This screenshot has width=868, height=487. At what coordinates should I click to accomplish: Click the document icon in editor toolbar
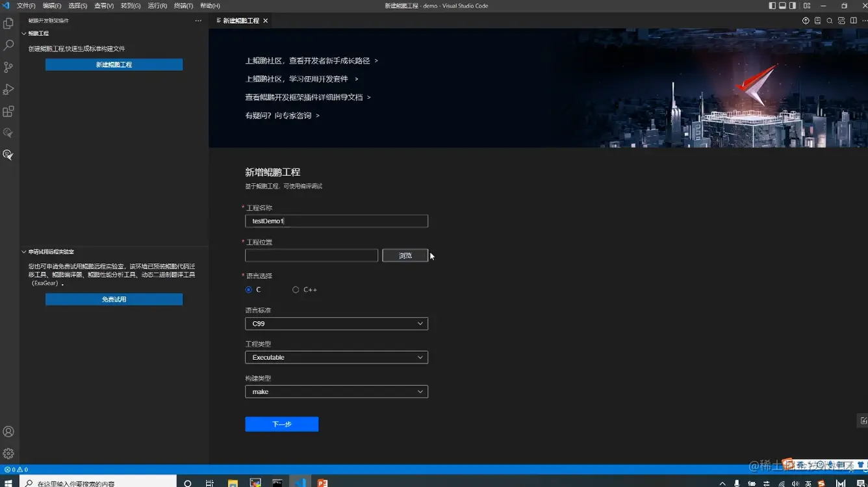pyautogui.click(x=817, y=21)
